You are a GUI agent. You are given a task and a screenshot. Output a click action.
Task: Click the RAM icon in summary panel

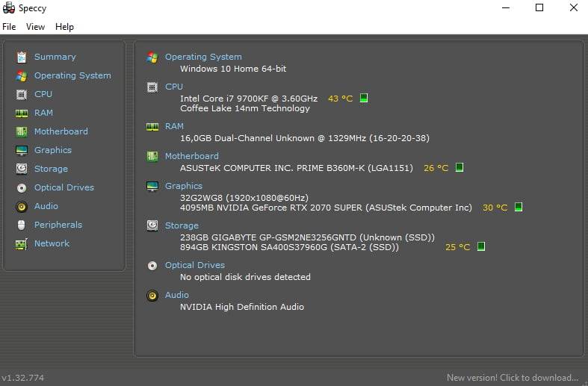point(152,127)
